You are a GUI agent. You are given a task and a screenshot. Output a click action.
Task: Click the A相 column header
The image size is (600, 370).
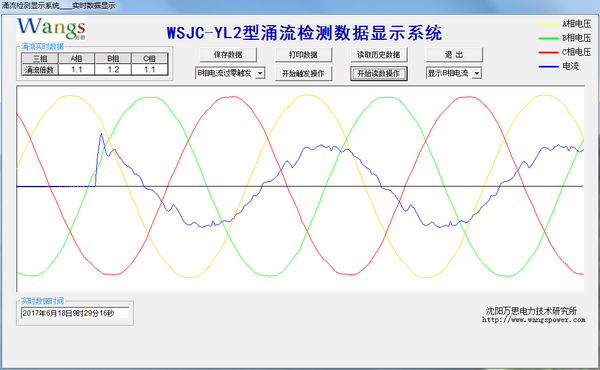point(77,59)
